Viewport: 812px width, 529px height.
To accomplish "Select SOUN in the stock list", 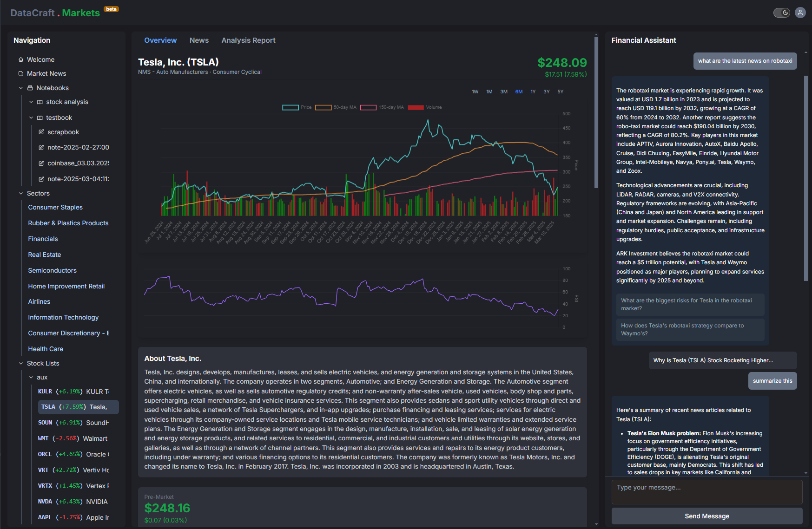I will [x=73, y=423].
